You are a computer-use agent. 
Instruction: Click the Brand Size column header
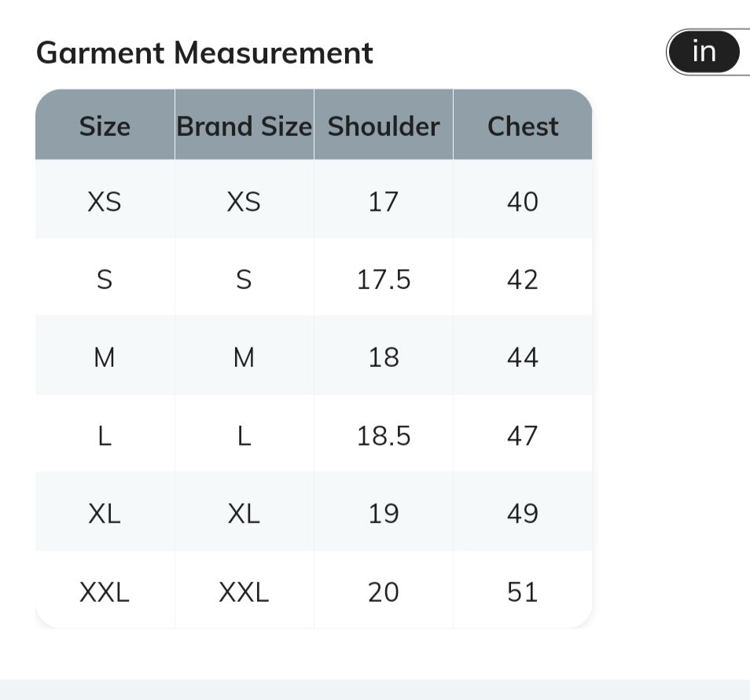pos(244,124)
